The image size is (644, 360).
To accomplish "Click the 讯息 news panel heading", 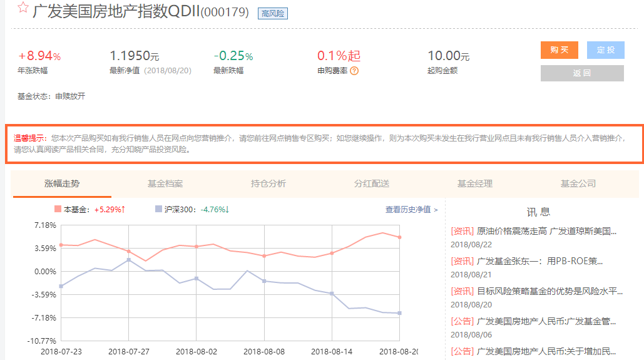I will pyautogui.click(x=538, y=212).
